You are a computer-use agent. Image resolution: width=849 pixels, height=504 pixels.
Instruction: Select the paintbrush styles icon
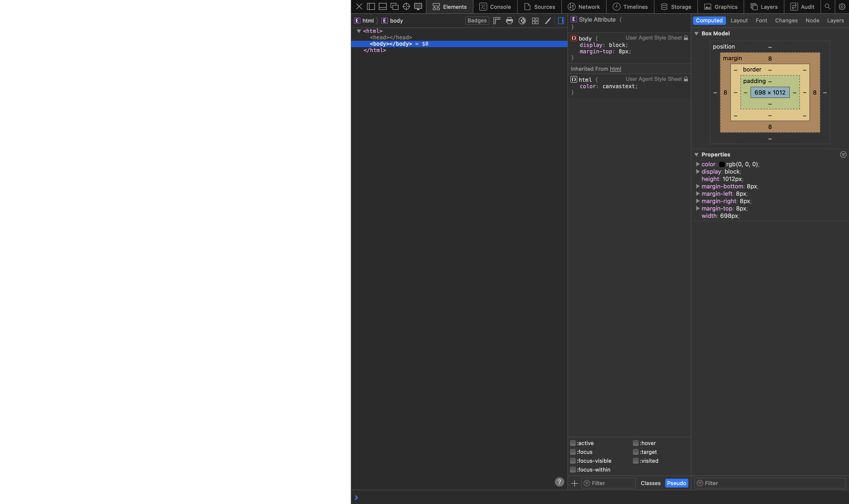point(547,20)
